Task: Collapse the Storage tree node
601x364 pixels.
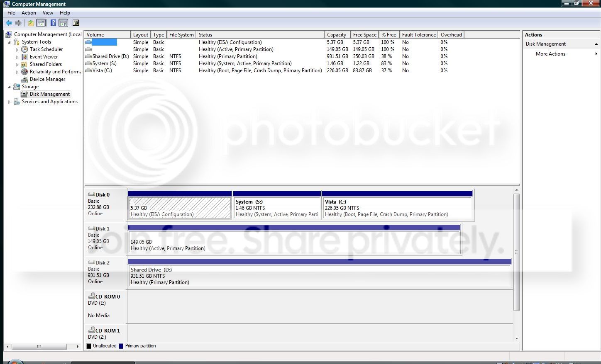Action: click(9, 87)
